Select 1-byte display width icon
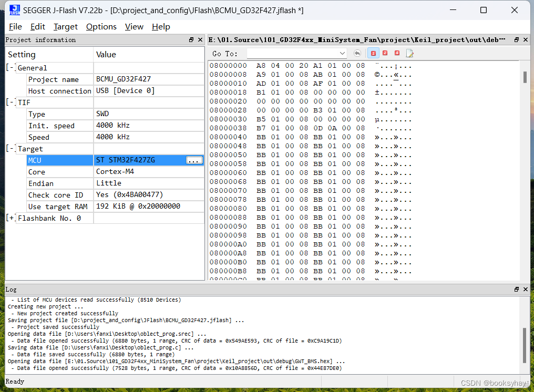Image resolution: width=534 pixels, height=392 pixels. [x=373, y=53]
